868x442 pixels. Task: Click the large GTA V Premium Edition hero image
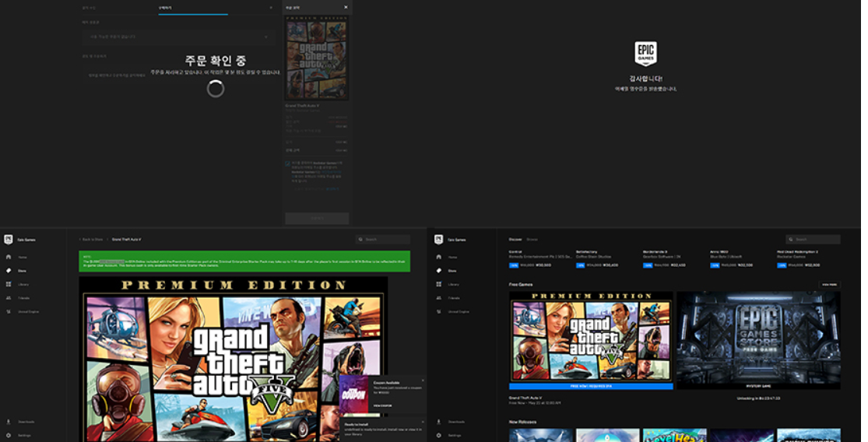click(x=233, y=359)
